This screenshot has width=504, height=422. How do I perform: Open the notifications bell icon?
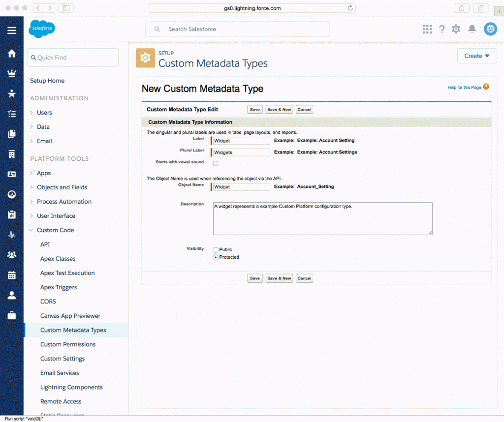[472, 29]
